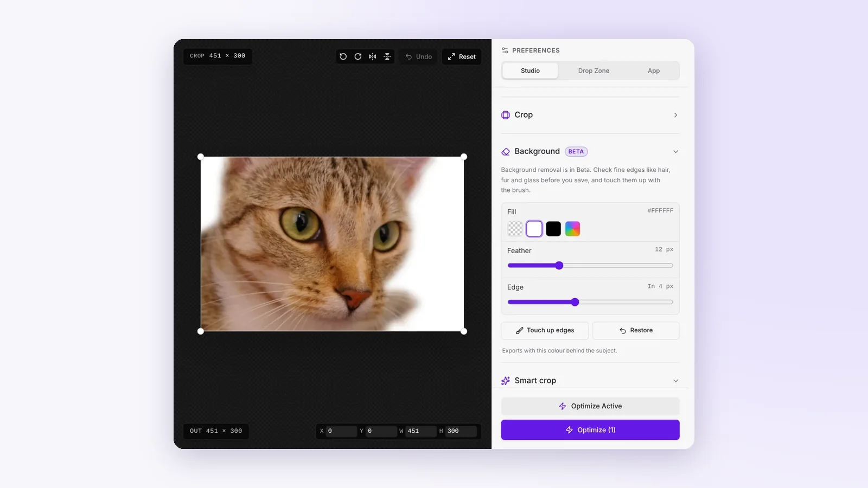Open the custom gradient color swatch
Screen dimensions: 868x488
[573, 229]
